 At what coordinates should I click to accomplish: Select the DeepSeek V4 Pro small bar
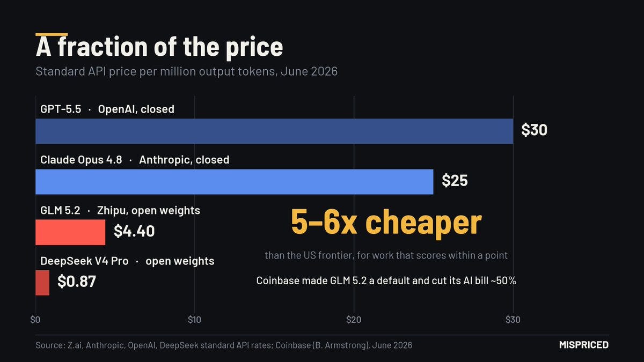point(42,283)
